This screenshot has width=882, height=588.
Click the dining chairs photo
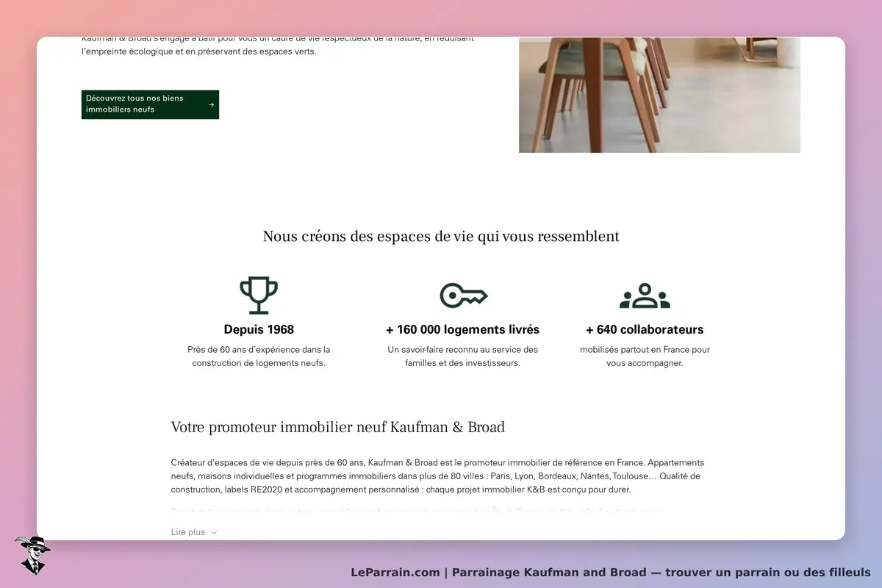click(x=659, y=95)
